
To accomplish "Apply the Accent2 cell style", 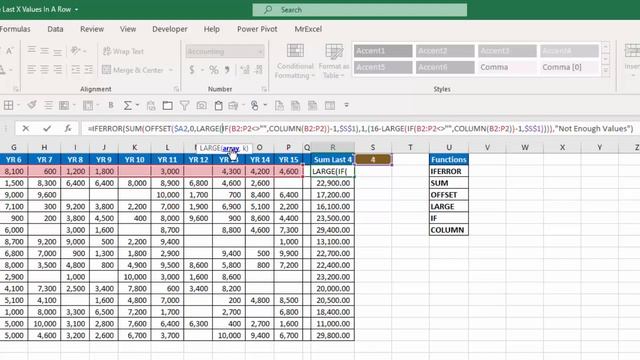I will click(445, 51).
